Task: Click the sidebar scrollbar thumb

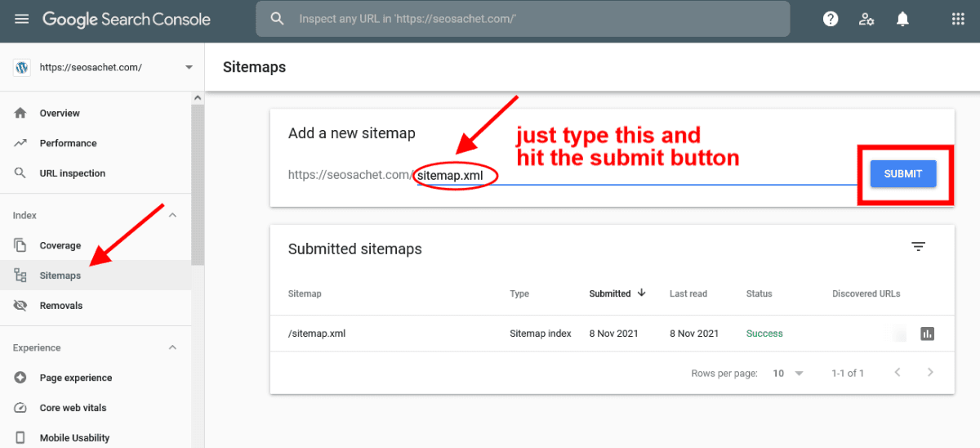Action: (198, 184)
